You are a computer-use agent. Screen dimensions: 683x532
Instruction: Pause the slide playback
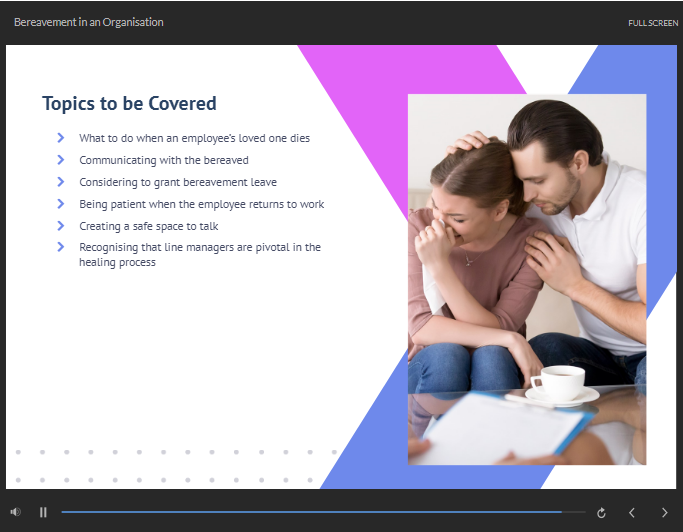[x=43, y=512]
